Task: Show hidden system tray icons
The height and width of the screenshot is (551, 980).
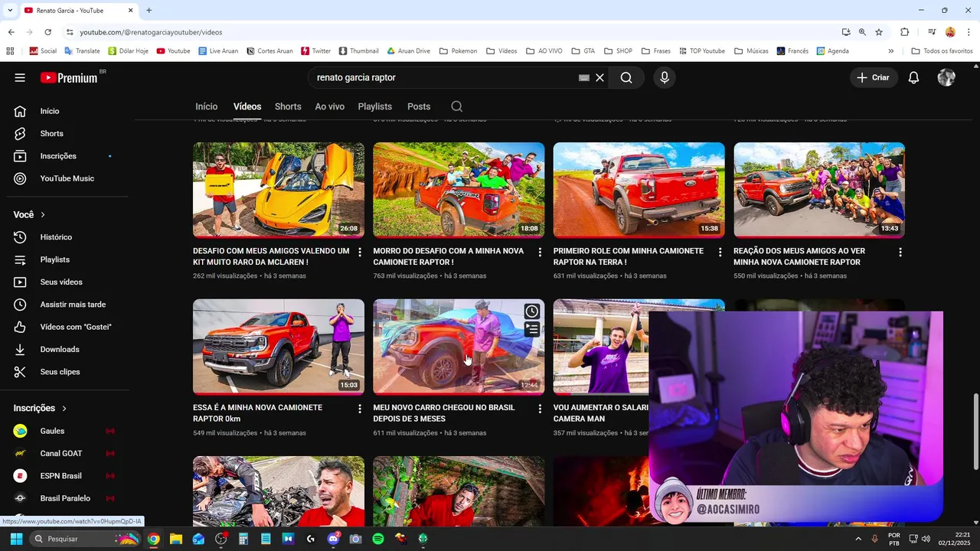Action: click(x=858, y=539)
